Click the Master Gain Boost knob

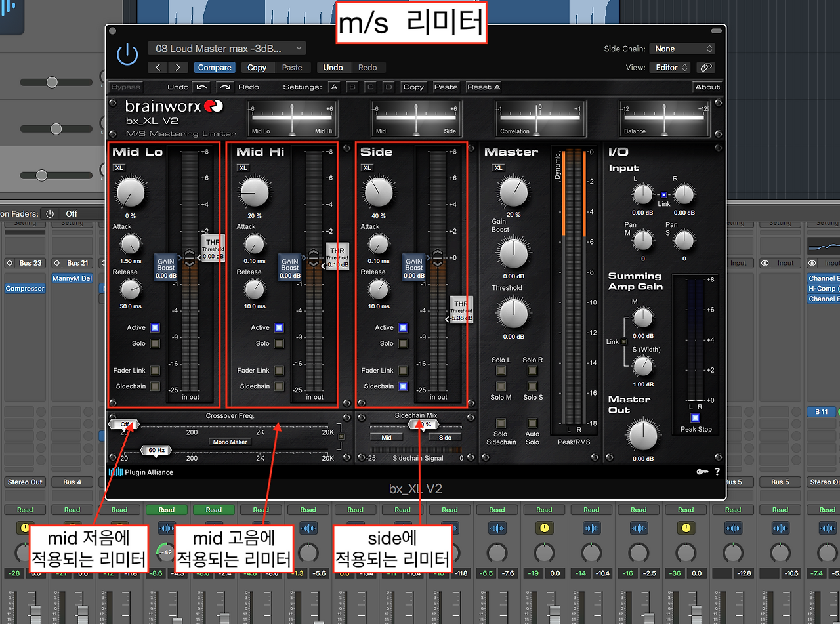coord(513,254)
